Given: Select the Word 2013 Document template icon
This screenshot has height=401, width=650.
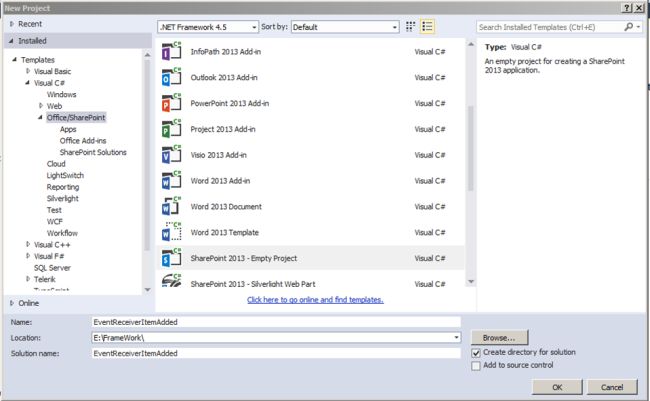Looking at the screenshot, I should pyautogui.click(x=171, y=207).
